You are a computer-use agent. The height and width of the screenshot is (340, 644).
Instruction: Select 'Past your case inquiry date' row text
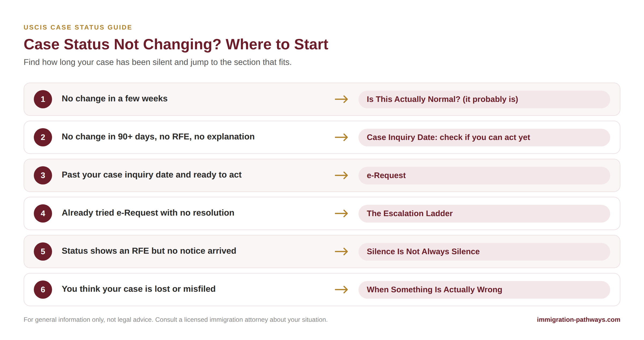(152, 175)
